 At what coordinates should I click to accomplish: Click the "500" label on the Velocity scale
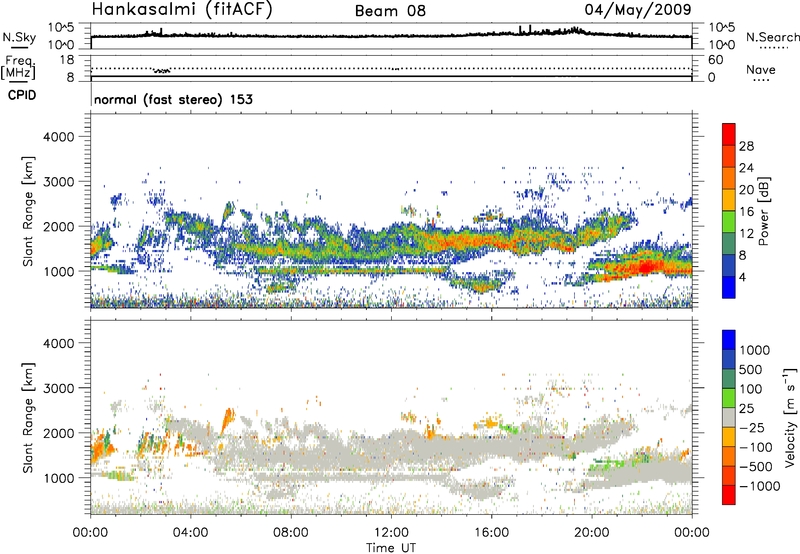click(751, 370)
